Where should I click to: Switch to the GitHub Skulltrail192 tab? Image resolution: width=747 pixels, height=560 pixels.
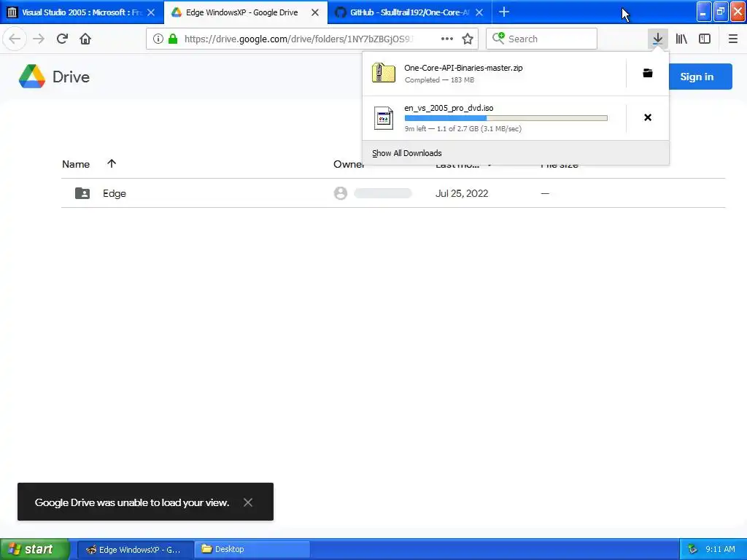point(410,12)
